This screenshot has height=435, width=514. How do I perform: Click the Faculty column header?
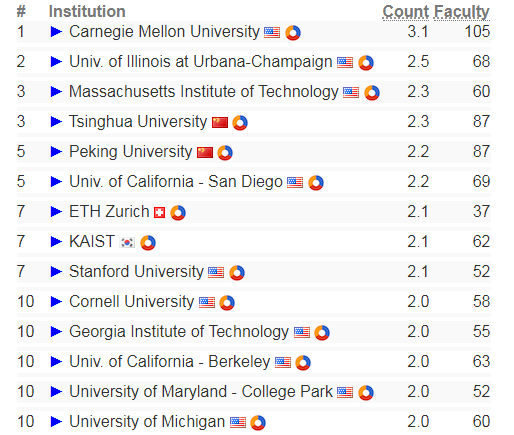[x=462, y=12]
